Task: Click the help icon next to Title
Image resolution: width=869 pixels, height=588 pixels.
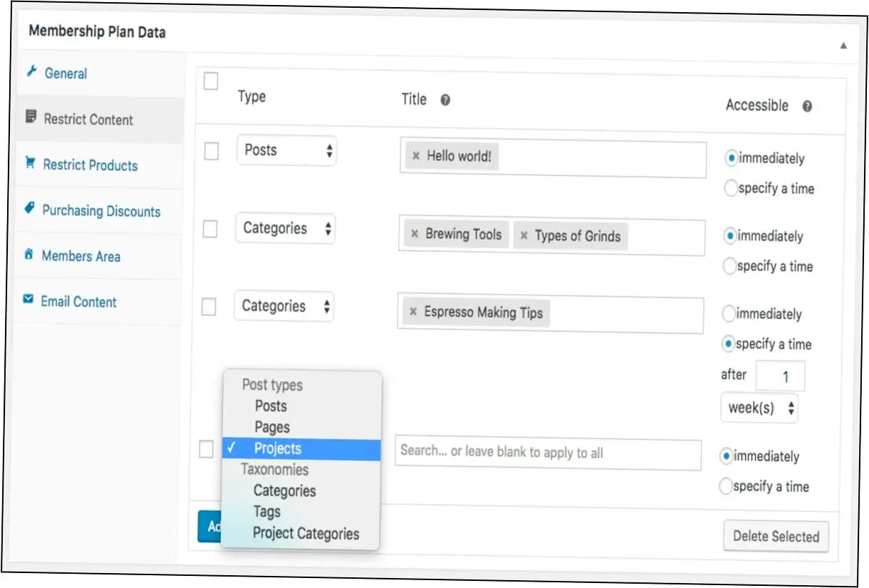Action: click(x=445, y=100)
